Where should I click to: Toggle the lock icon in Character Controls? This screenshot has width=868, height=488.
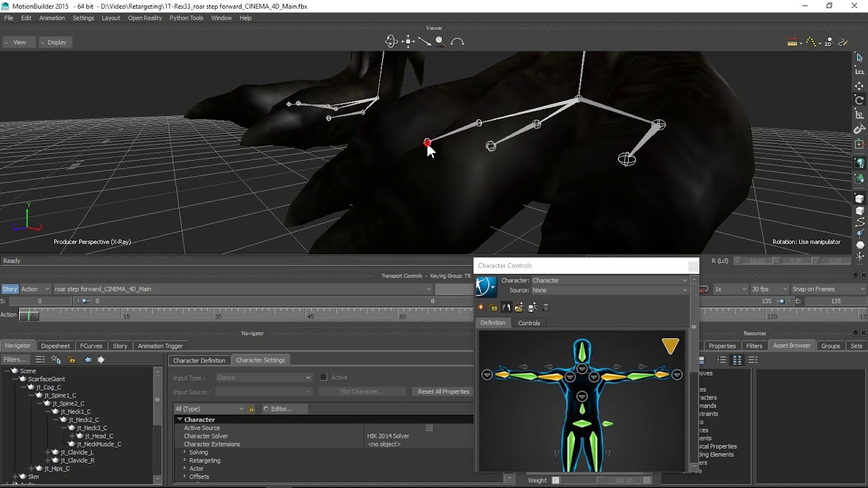tap(493, 306)
